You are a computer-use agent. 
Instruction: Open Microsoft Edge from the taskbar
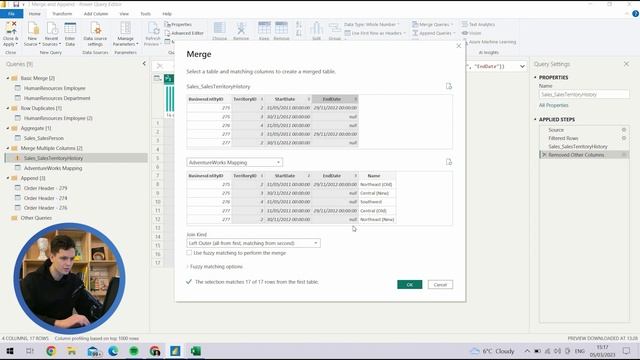[113, 351]
